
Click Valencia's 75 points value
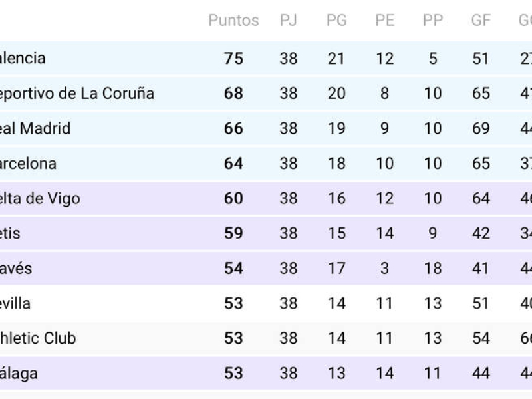point(233,59)
